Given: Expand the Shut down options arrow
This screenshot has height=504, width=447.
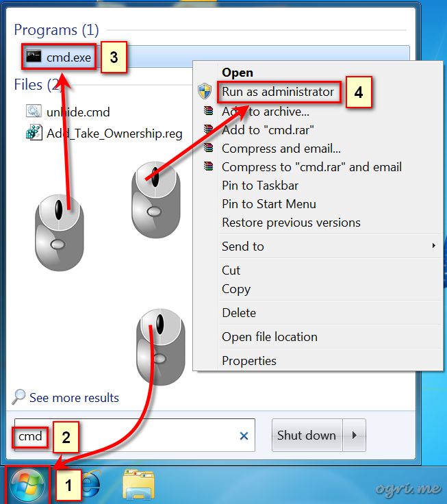Looking at the screenshot, I should pos(355,436).
